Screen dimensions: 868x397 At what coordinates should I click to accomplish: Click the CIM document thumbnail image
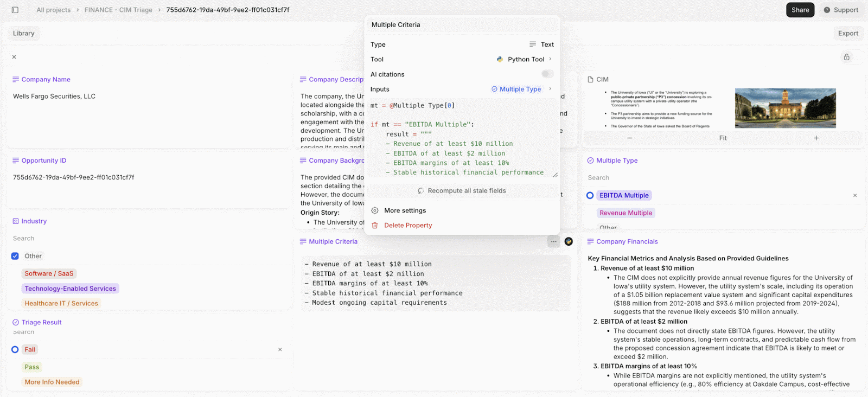[x=785, y=108]
